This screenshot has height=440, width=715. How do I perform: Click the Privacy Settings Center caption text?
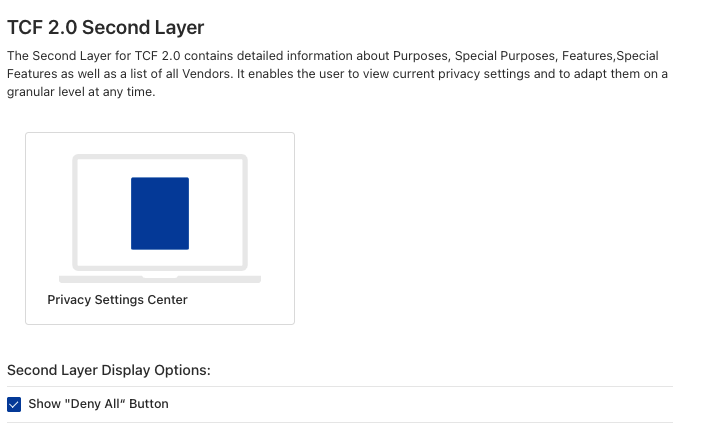(x=117, y=300)
